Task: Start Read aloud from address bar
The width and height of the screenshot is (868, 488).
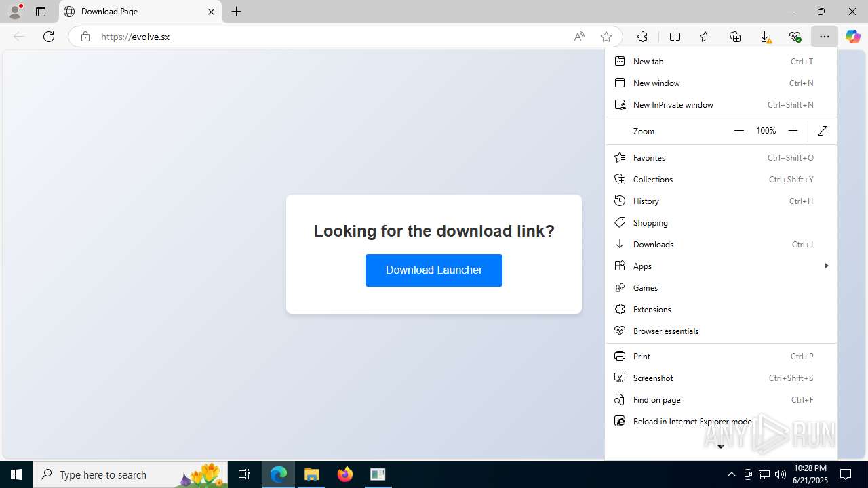Action: (579, 37)
